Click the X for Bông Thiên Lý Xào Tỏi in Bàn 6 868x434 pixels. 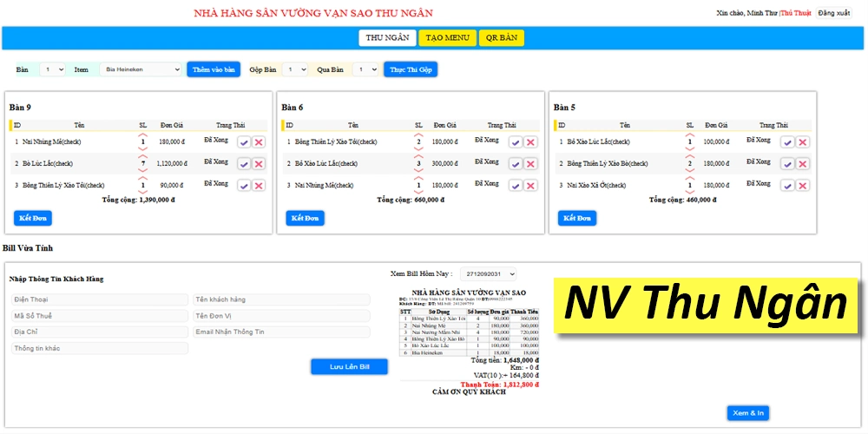[530, 142]
